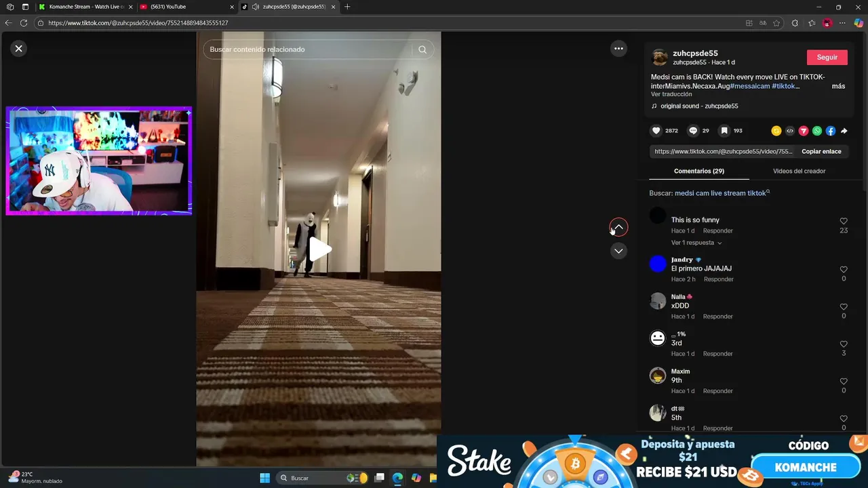The image size is (868, 488).
Task: Share the video on Facebook
Action: pos(831,131)
